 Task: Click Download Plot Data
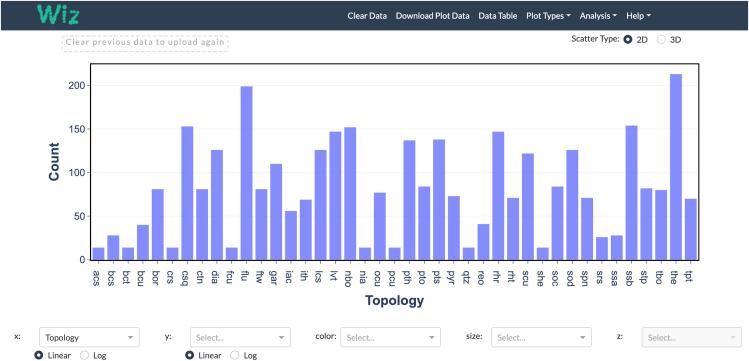coord(433,16)
